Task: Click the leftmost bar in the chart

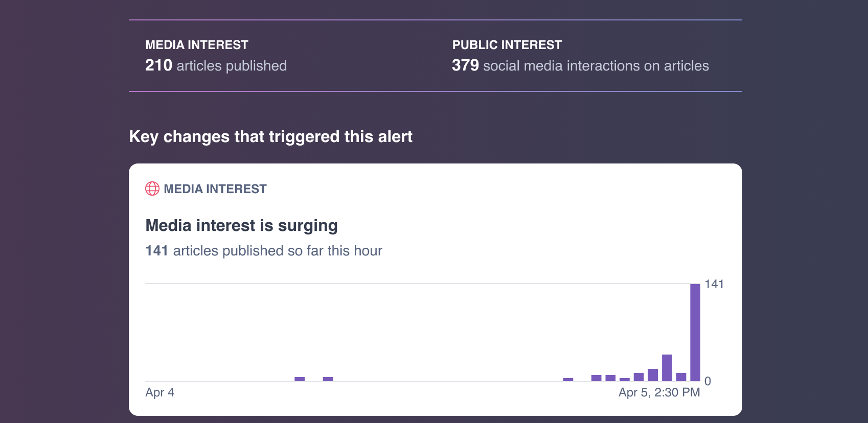Action: tap(300, 379)
